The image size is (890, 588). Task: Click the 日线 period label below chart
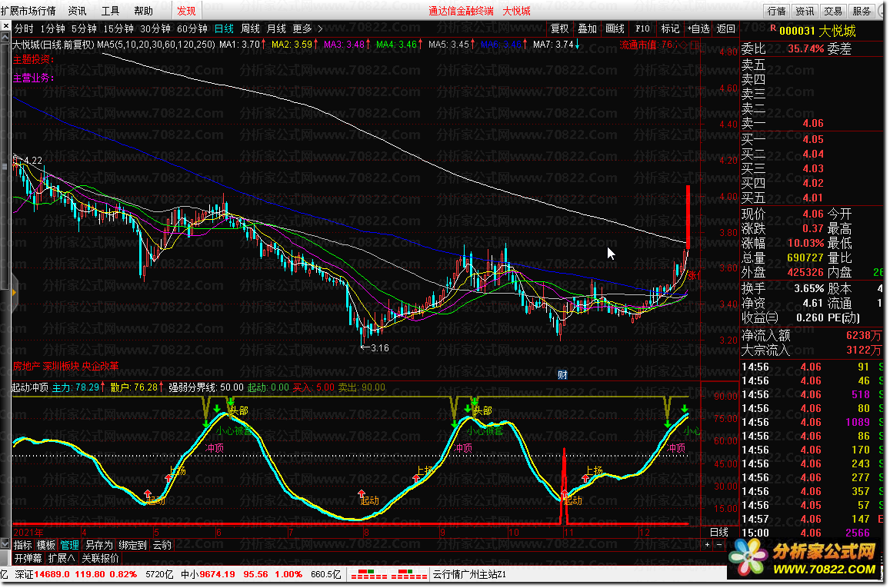(x=719, y=532)
